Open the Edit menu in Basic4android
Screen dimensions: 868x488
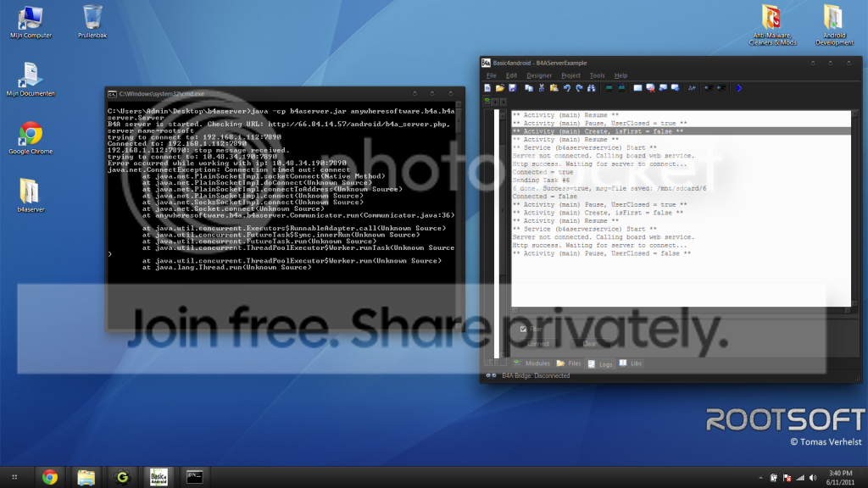[x=511, y=75]
